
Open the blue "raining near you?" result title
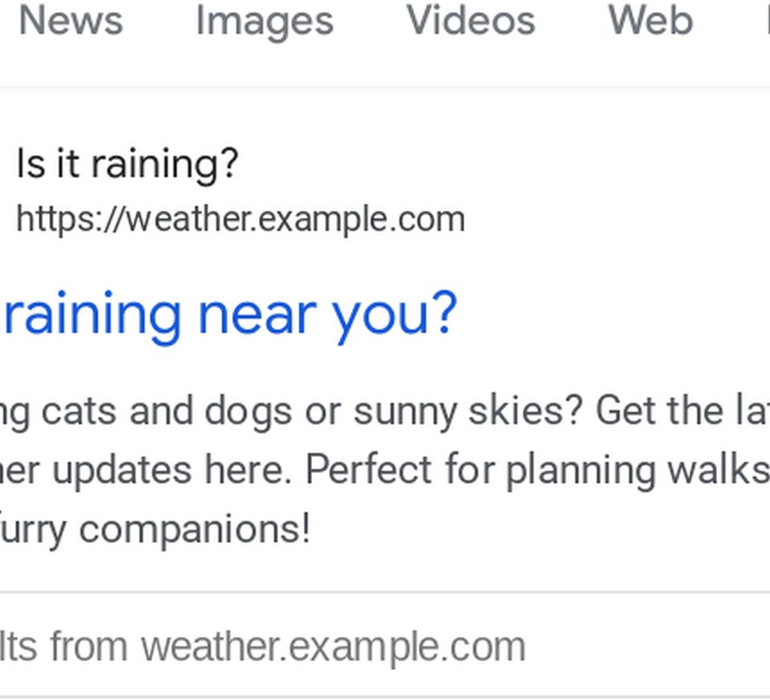coord(229,313)
